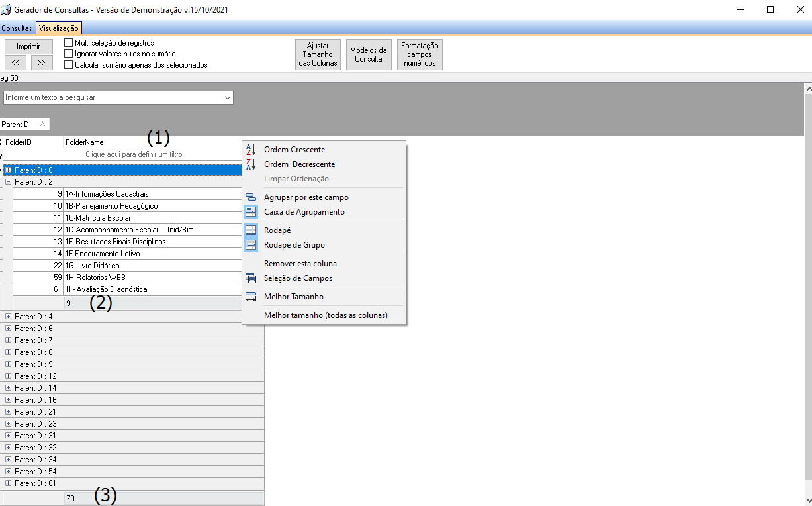Screen dimensions: 812x506
Task: Check Calcular sumário apenas dos selecionados
Action: point(68,65)
